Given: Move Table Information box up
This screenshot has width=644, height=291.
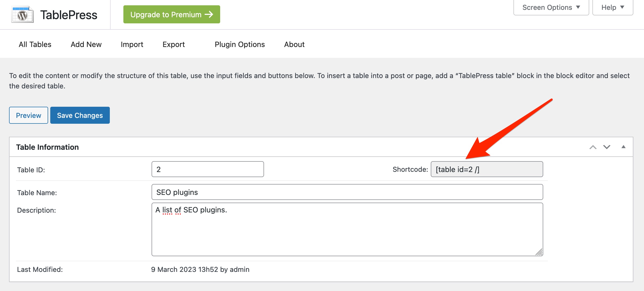Looking at the screenshot, I should coord(593,147).
